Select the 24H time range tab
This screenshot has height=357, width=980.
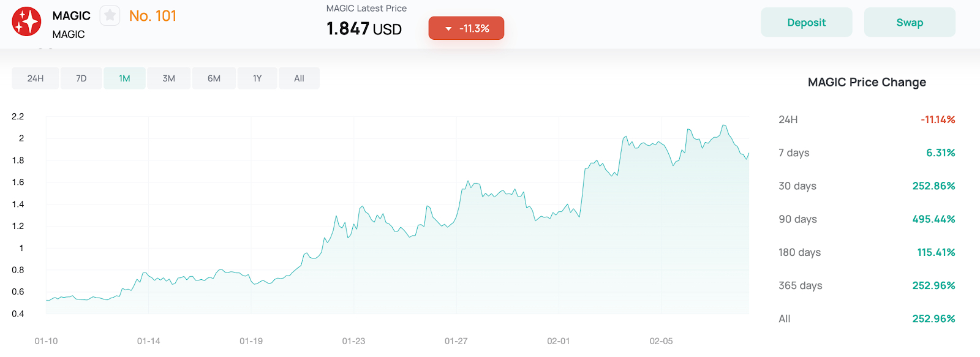pyautogui.click(x=36, y=78)
